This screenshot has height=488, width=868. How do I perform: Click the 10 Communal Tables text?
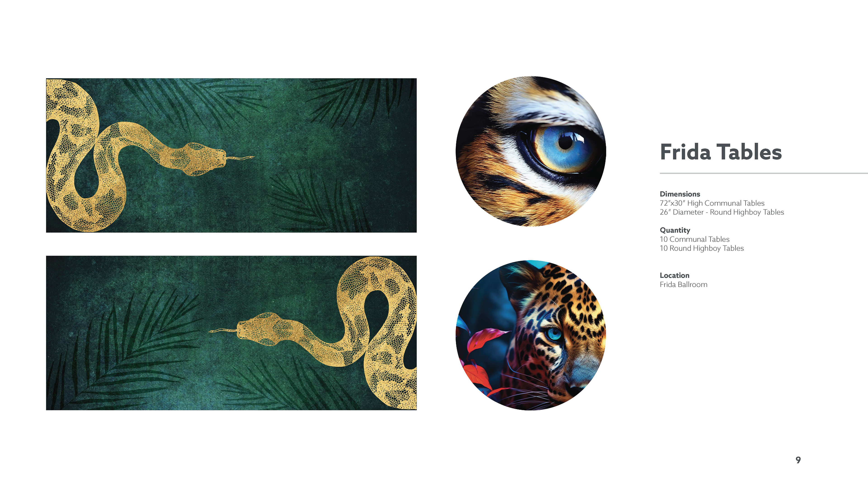(694, 239)
